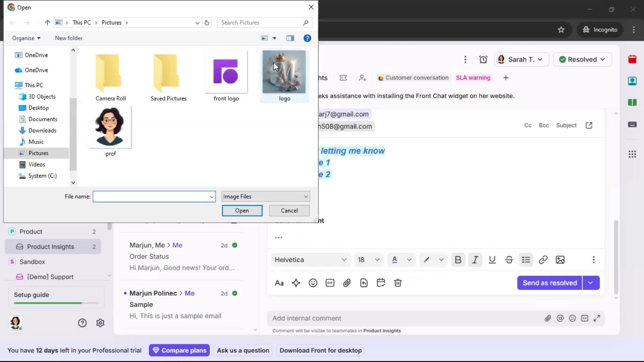Open the emoji picker in the composer

point(313,283)
